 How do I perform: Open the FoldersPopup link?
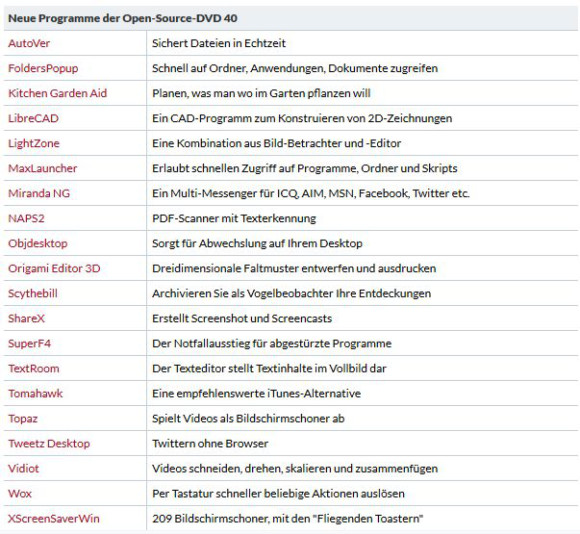pyautogui.click(x=43, y=68)
